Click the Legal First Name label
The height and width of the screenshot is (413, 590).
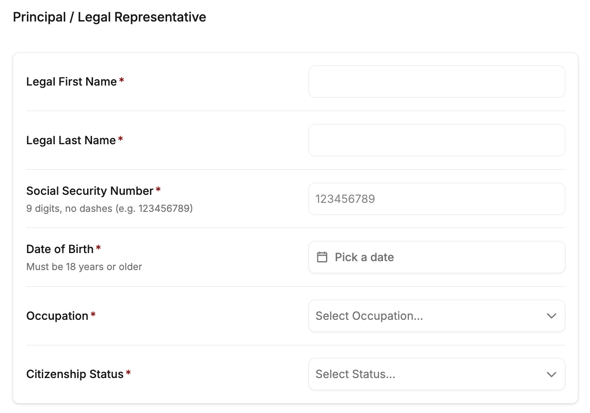tap(71, 82)
